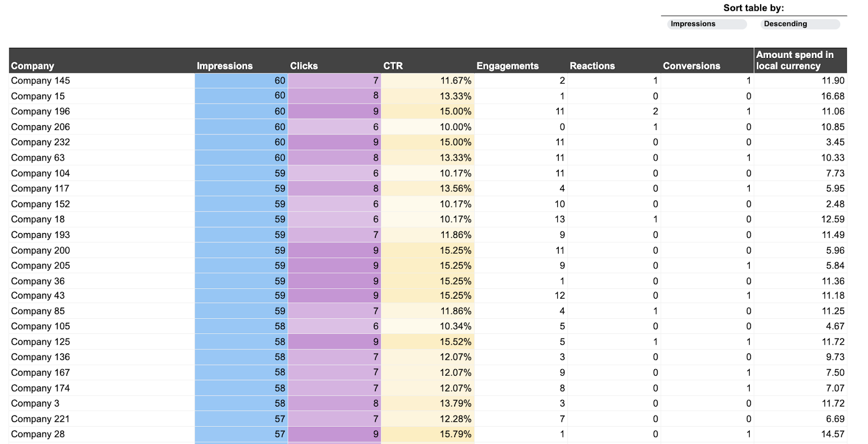The width and height of the screenshot is (868, 444).
Task: Click the Clicks column header
Action: tap(304, 66)
